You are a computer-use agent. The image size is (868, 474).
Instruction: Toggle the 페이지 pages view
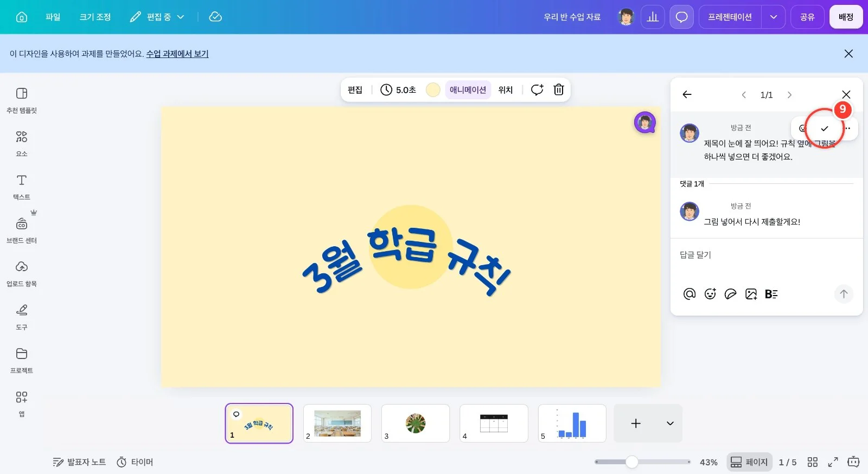[749, 462]
